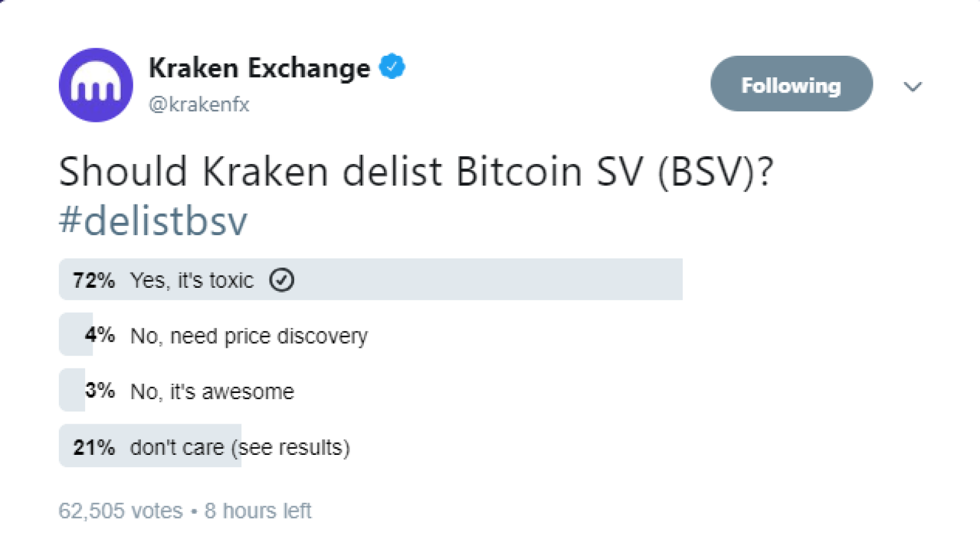Click the 72% result percentage
Image resolution: width=980 pixels, height=551 pixels.
pyautogui.click(x=94, y=280)
